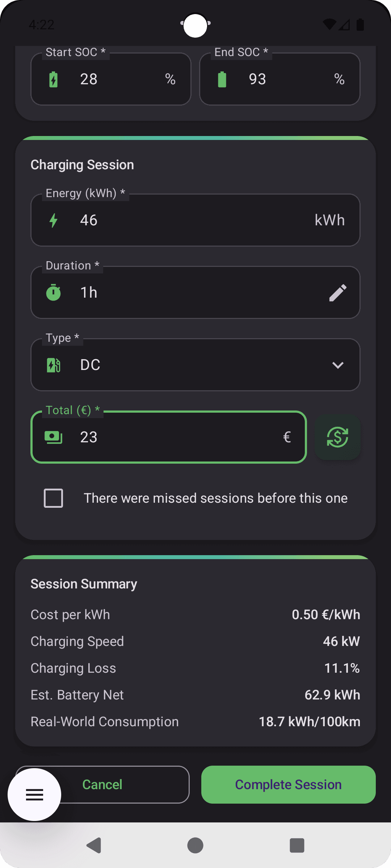
Task: Tap the Android home circle button
Action: [x=195, y=845]
